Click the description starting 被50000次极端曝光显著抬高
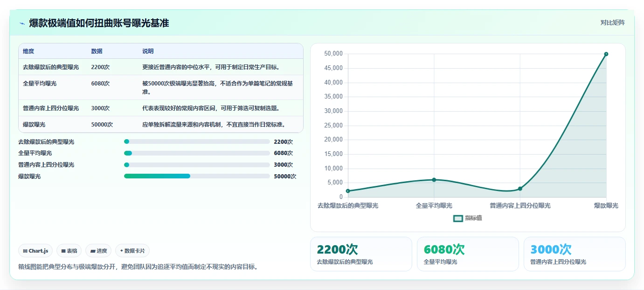The width and height of the screenshot is (644, 290). click(x=218, y=87)
